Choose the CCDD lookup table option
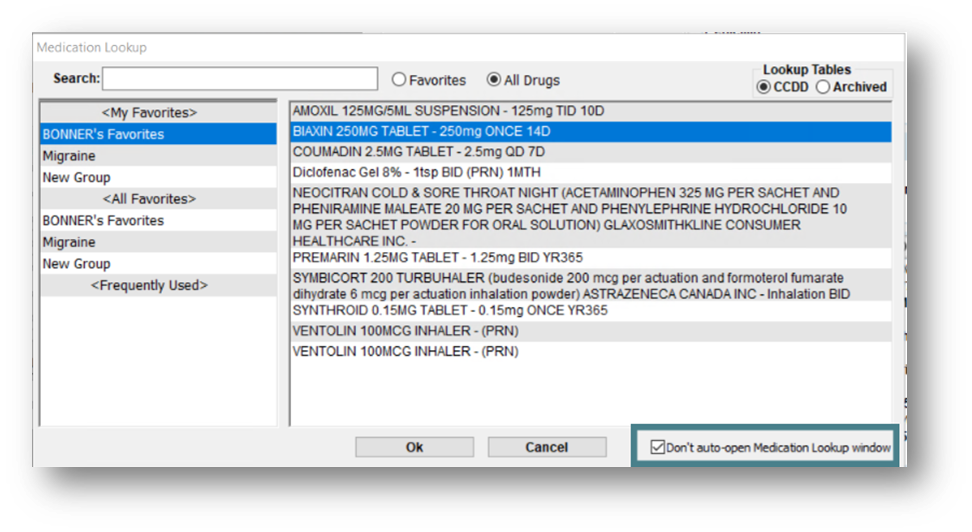The width and height of the screenshot is (972, 532). point(764,87)
